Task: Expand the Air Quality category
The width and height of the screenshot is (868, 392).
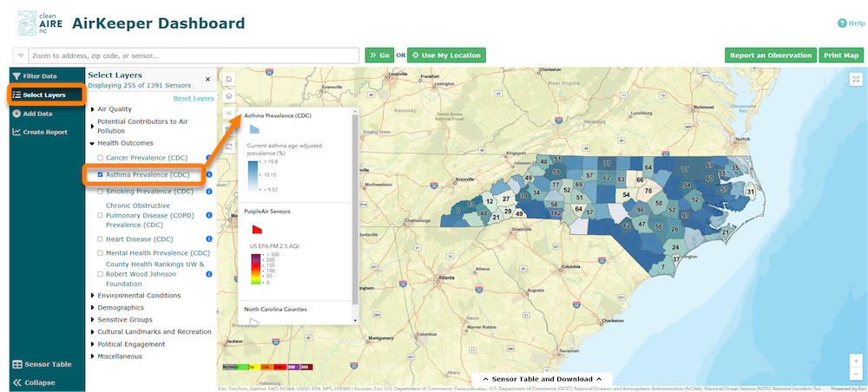Action: coord(92,109)
